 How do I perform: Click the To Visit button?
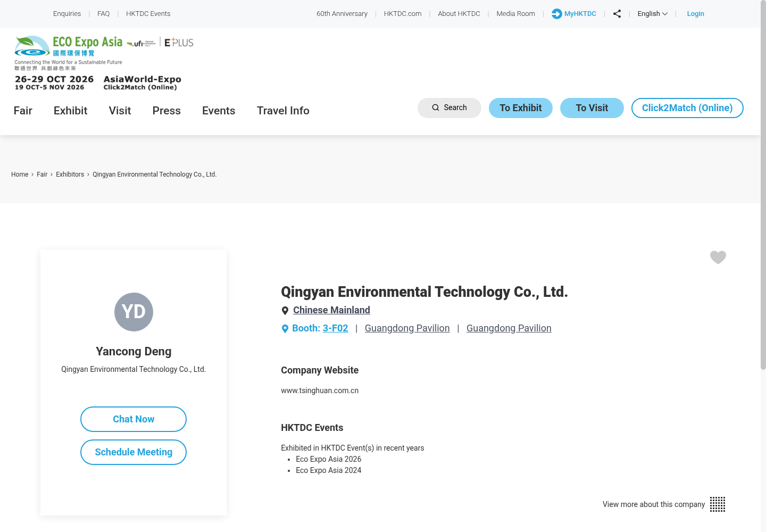tap(592, 108)
